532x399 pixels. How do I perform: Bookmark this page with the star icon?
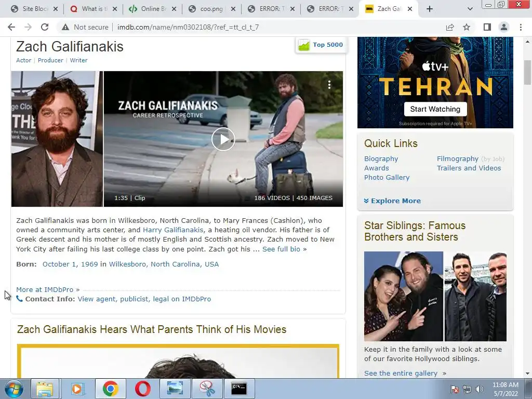tap(467, 27)
